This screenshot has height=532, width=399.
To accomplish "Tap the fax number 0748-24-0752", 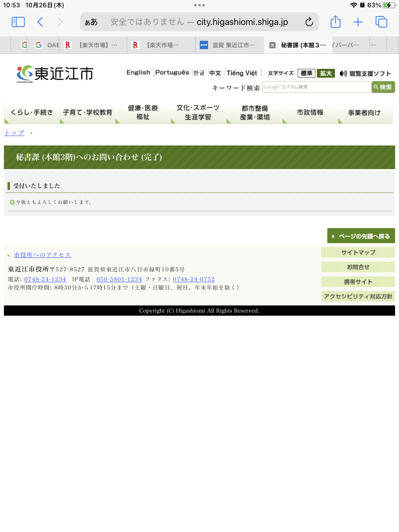I will [194, 279].
